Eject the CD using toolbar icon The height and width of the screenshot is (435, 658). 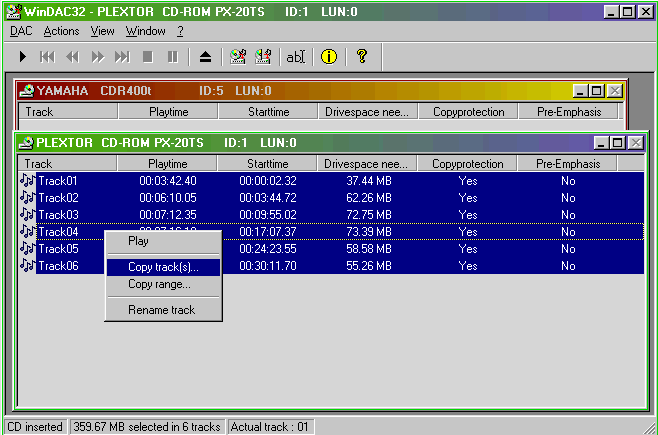[x=205, y=57]
